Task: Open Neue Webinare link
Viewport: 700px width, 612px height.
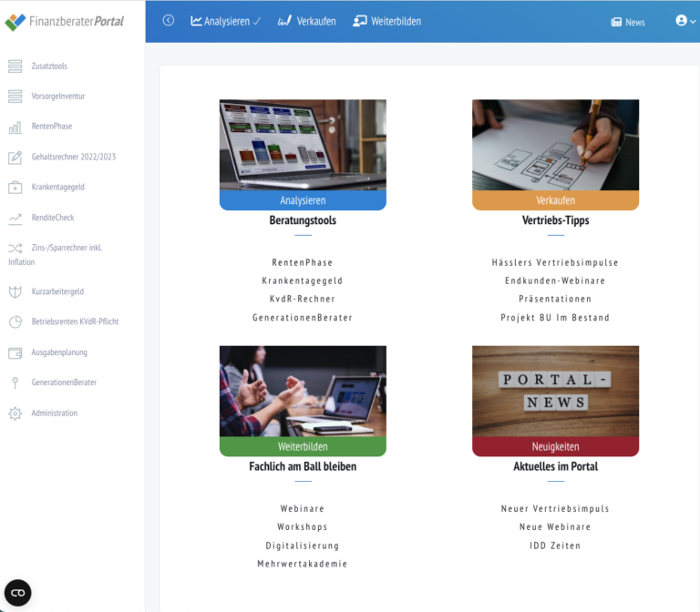Action: [x=555, y=526]
